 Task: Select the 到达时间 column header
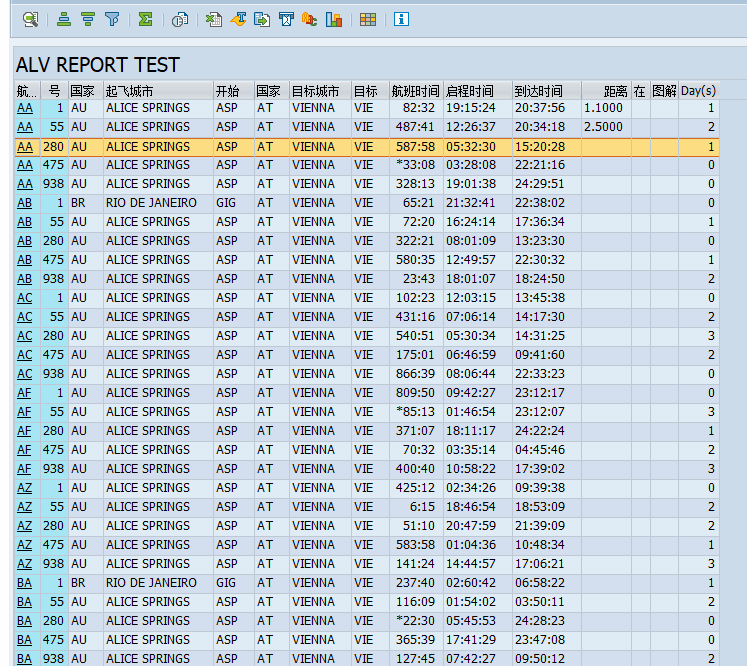coord(546,91)
